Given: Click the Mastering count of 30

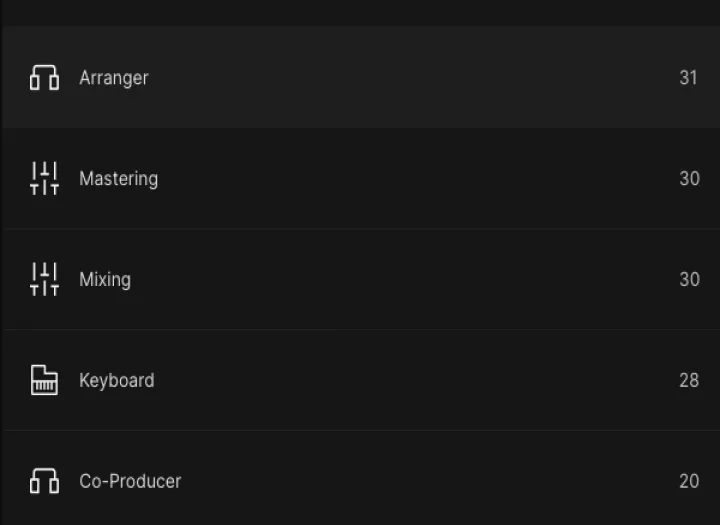Looking at the screenshot, I should [689, 178].
